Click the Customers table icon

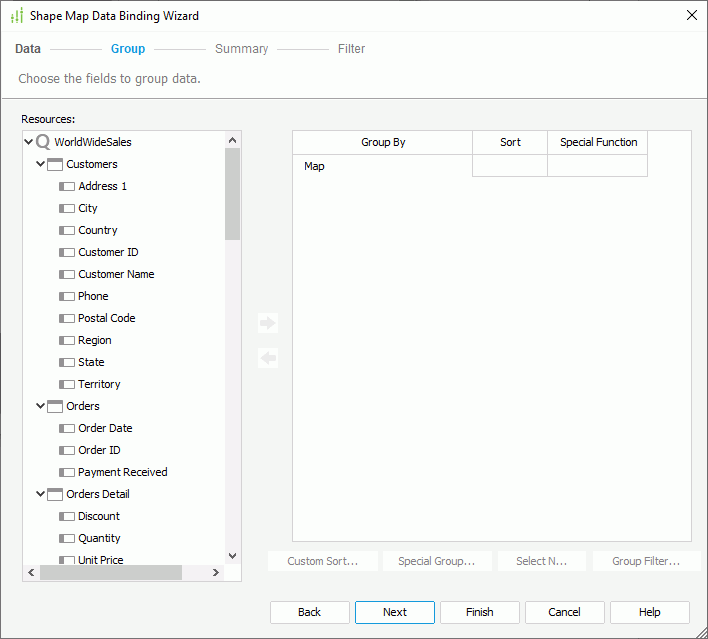pos(55,164)
